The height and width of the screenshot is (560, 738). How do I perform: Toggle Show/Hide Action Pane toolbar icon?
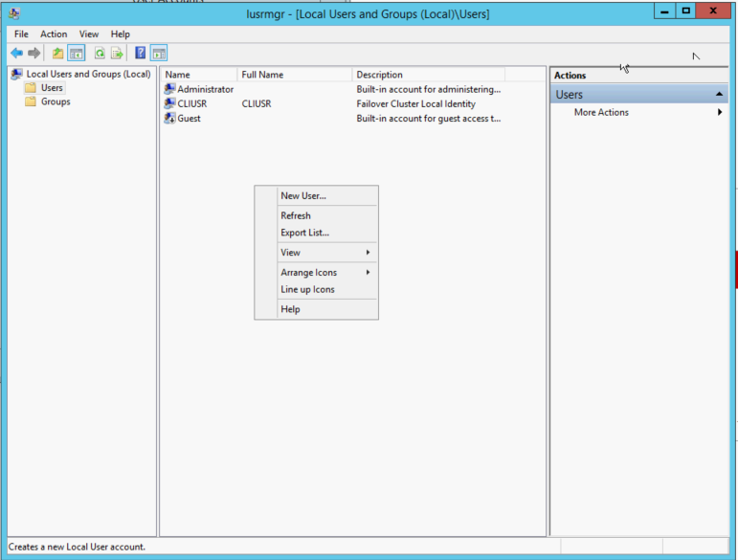pyautogui.click(x=159, y=54)
